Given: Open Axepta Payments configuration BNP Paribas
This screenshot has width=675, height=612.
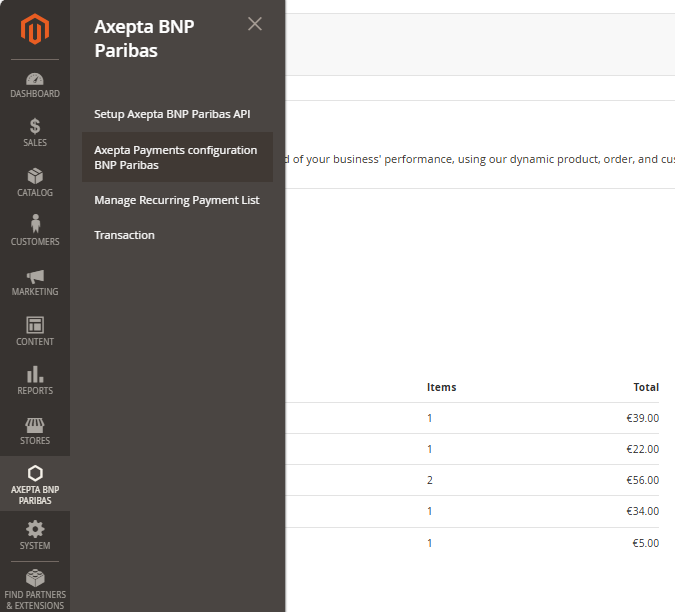Looking at the screenshot, I should [176, 157].
